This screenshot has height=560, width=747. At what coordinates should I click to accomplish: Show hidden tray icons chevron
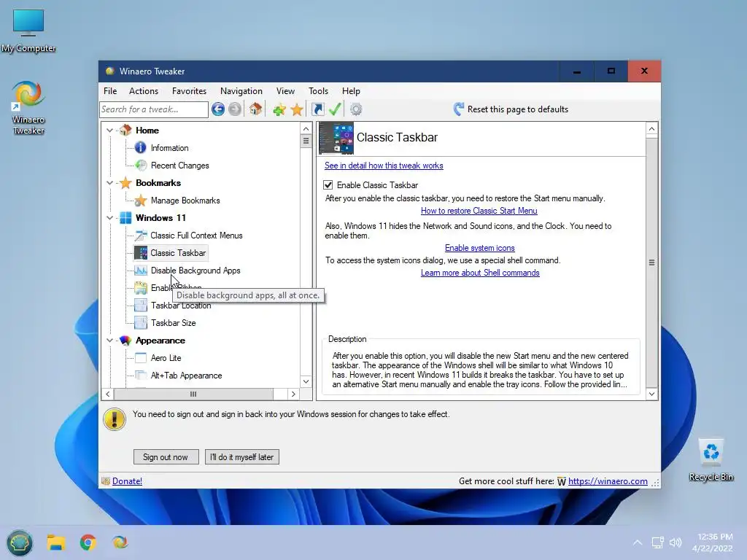(638, 542)
